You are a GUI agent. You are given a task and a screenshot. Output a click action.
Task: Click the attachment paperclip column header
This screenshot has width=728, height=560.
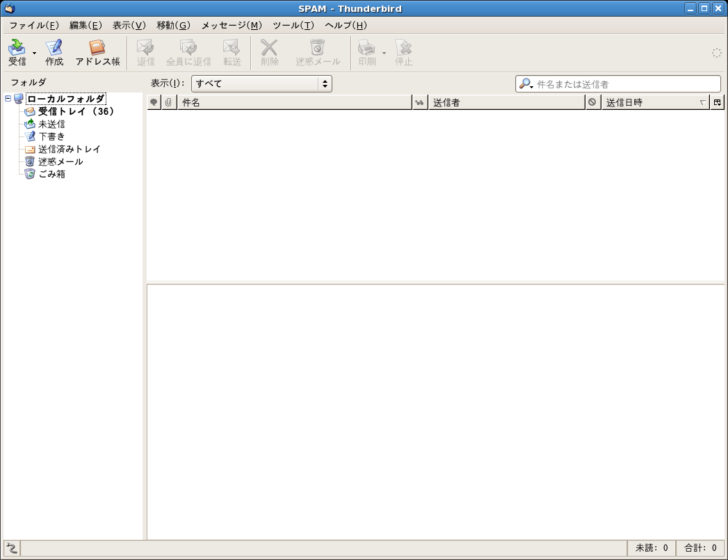[x=168, y=103]
